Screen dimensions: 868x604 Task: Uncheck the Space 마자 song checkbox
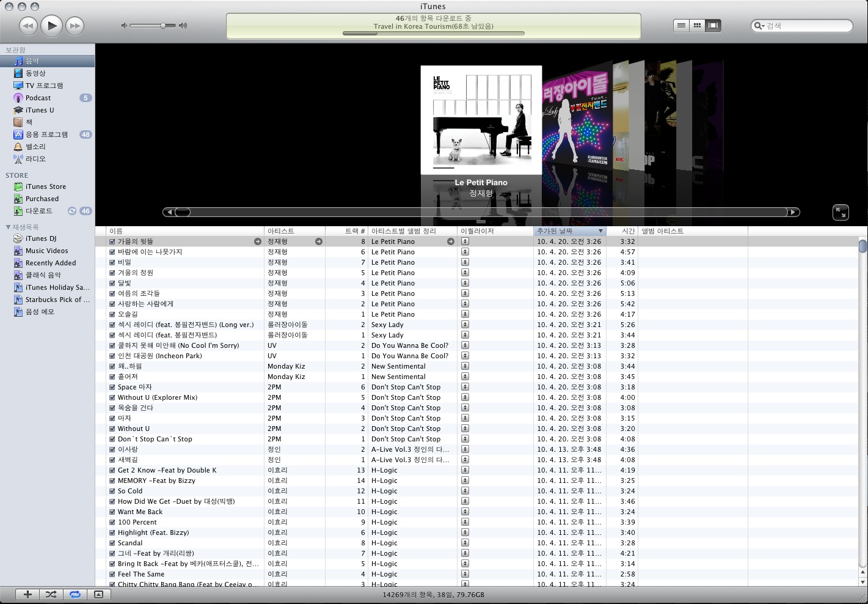112,387
